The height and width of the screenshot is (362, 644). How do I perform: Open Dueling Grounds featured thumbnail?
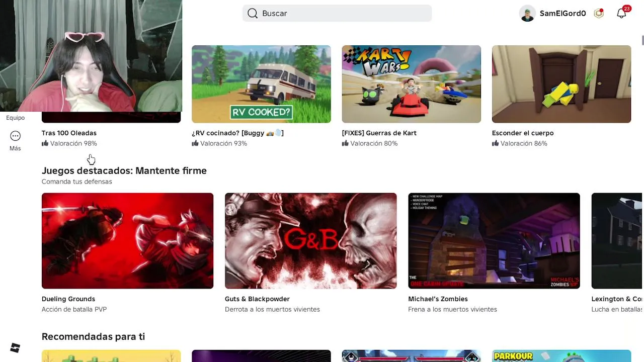click(x=127, y=241)
